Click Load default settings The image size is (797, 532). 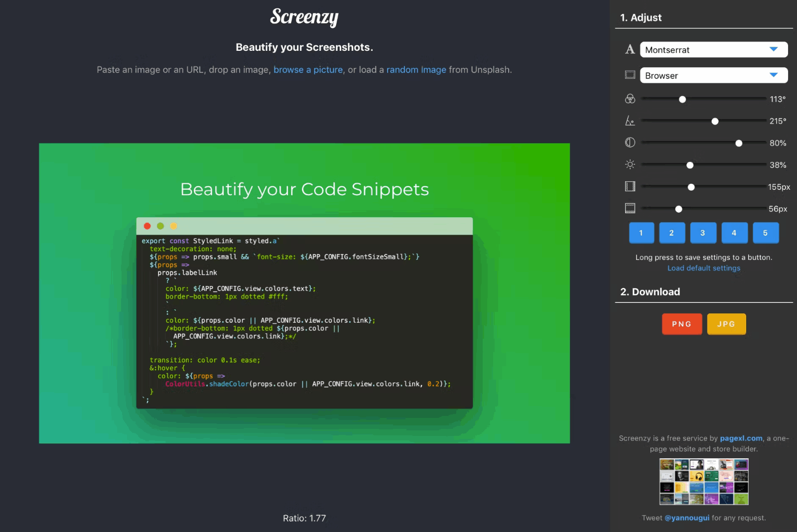click(703, 268)
